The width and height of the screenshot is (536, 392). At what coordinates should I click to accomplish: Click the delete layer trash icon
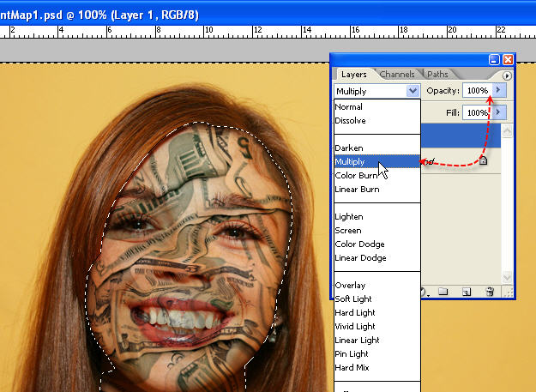tap(490, 292)
